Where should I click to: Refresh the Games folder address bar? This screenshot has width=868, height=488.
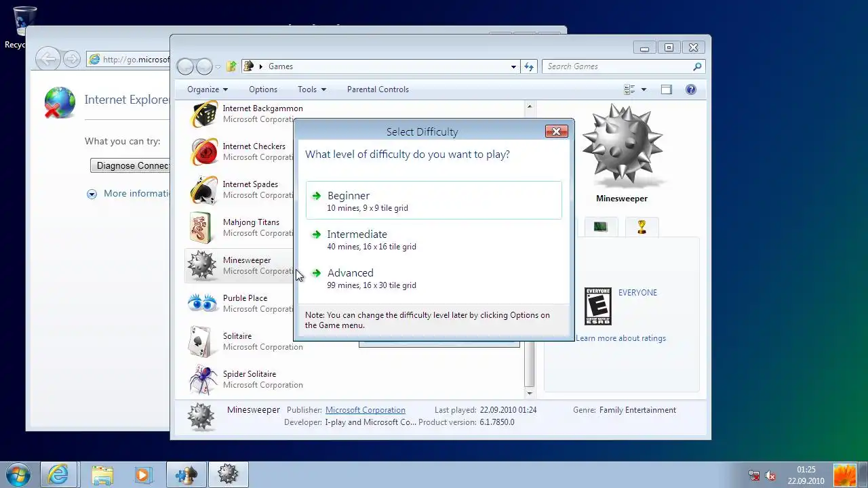[530, 66]
